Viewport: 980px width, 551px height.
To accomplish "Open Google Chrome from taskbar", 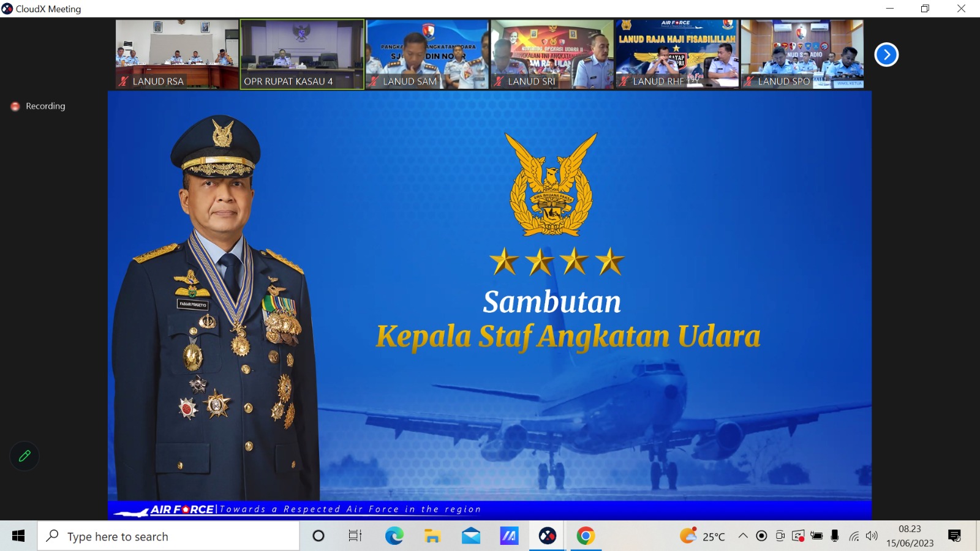I will pos(586,536).
